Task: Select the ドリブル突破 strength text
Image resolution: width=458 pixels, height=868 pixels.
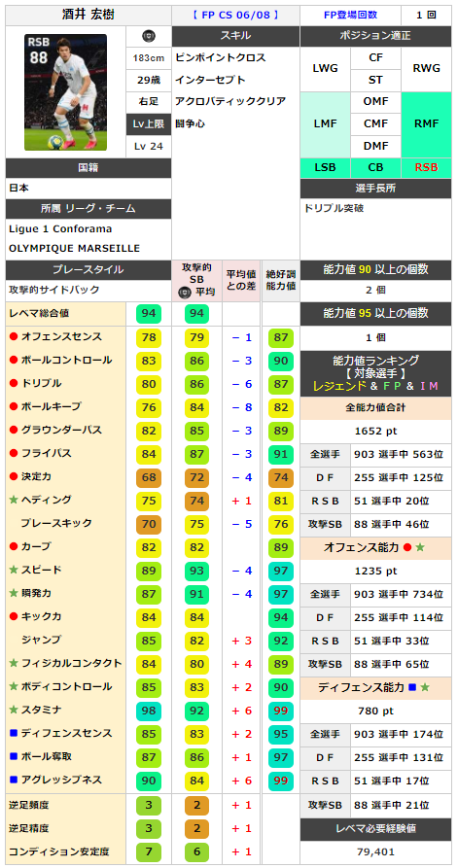Action: [334, 209]
